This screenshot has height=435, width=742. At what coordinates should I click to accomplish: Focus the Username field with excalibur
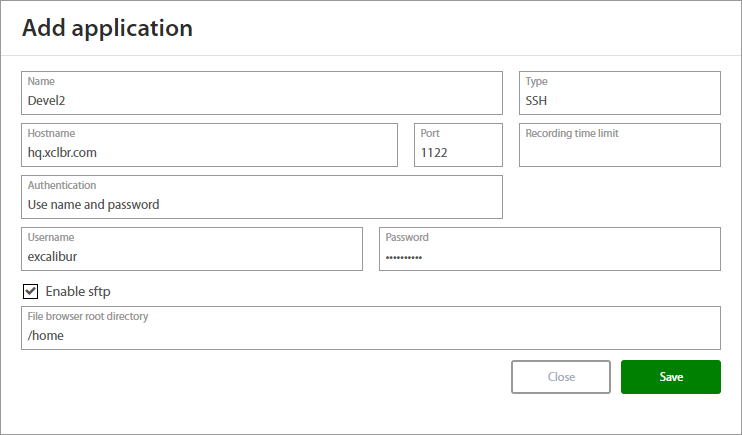pos(191,256)
